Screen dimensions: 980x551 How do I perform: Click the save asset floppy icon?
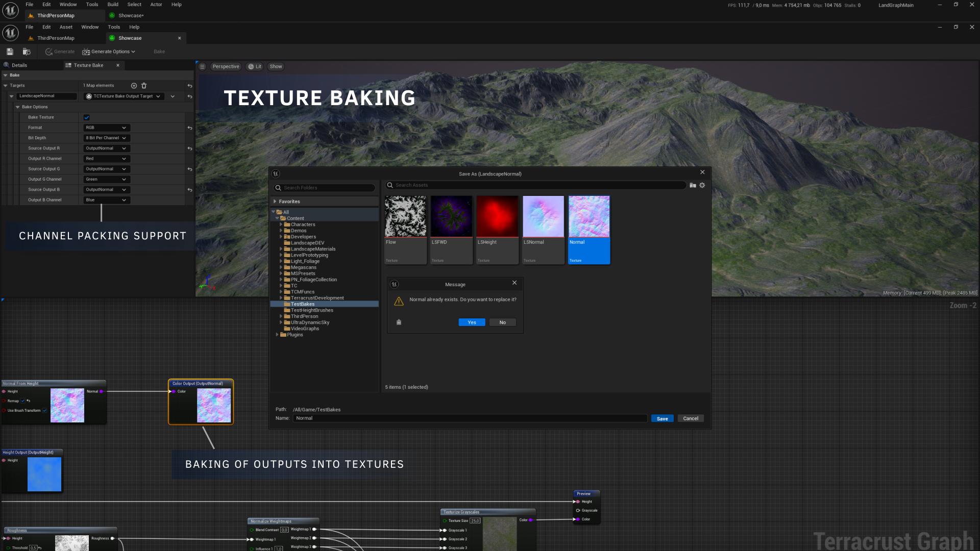pyautogui.click(x=10, y=52)
